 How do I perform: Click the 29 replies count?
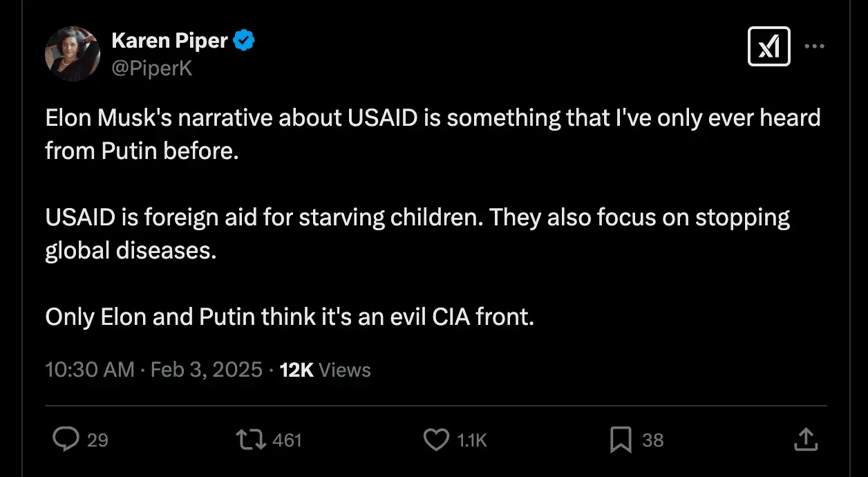click(97, 440)
